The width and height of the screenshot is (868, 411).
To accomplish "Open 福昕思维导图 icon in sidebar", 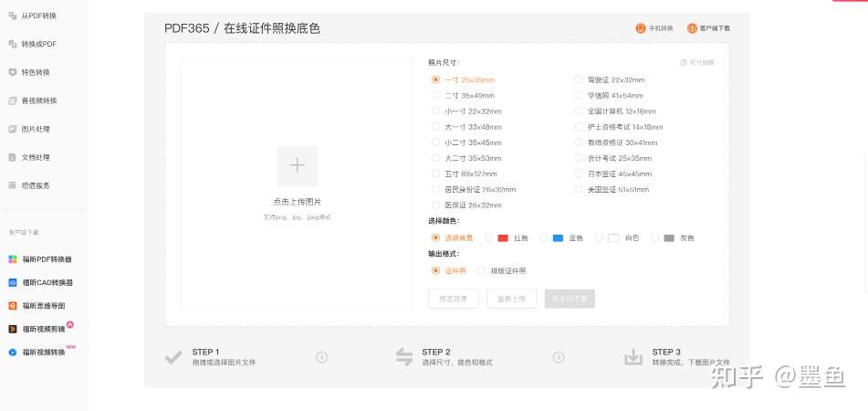I will click(x=13, y=306).
